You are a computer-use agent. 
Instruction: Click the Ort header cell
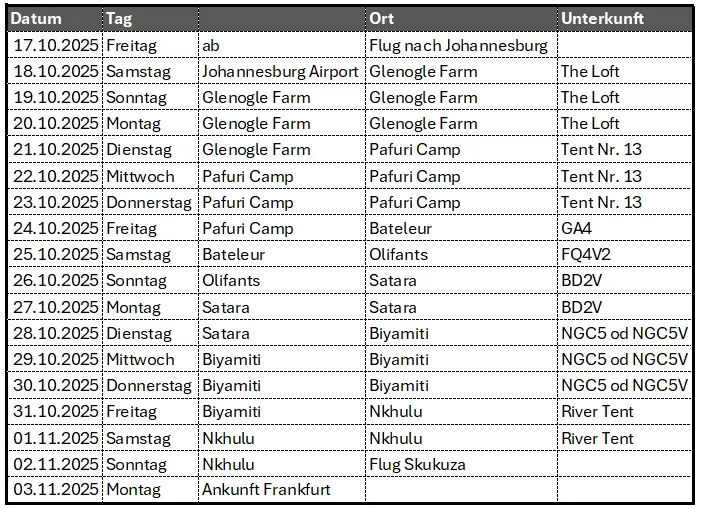tap(461, 19)
